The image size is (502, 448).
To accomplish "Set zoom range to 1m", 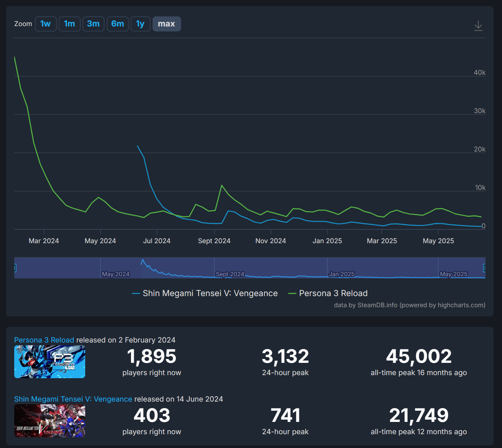I will click(69, 24).
